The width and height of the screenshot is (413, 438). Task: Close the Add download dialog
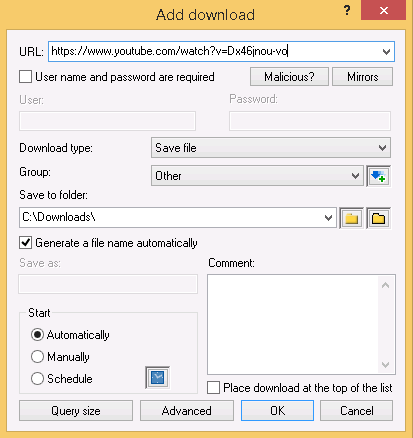coord(384,10)
